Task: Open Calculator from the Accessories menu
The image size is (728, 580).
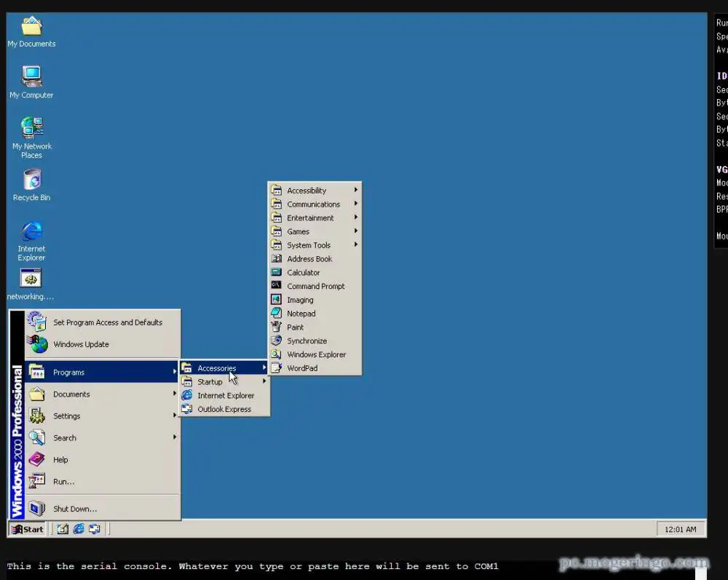Action: coord(302,272)
